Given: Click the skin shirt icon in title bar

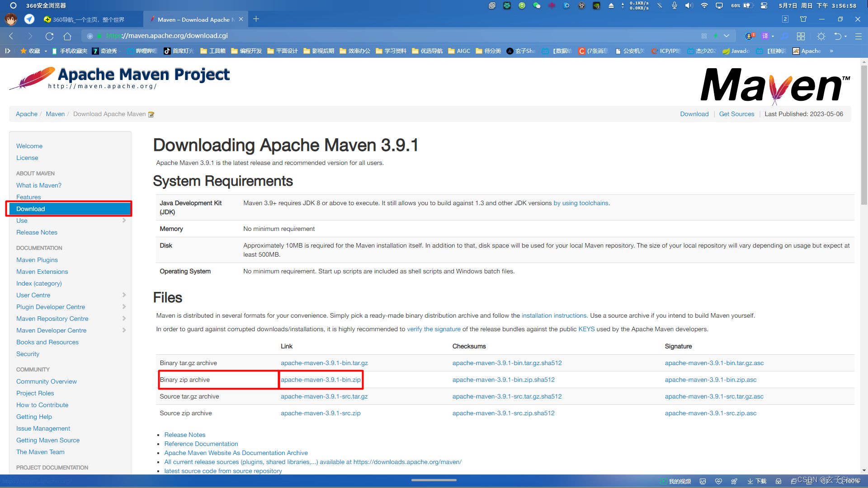Looking at the screenshot, I should coord(803,19).
